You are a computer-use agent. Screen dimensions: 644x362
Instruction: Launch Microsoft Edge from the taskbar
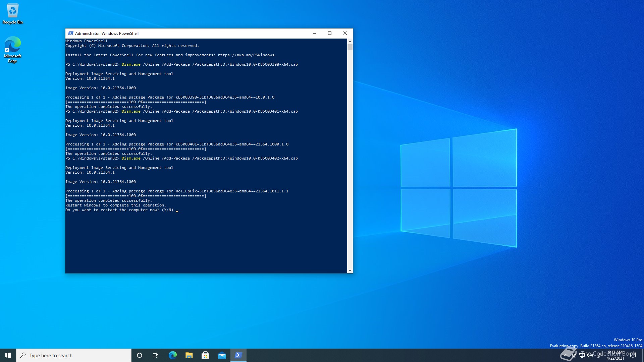173,355
